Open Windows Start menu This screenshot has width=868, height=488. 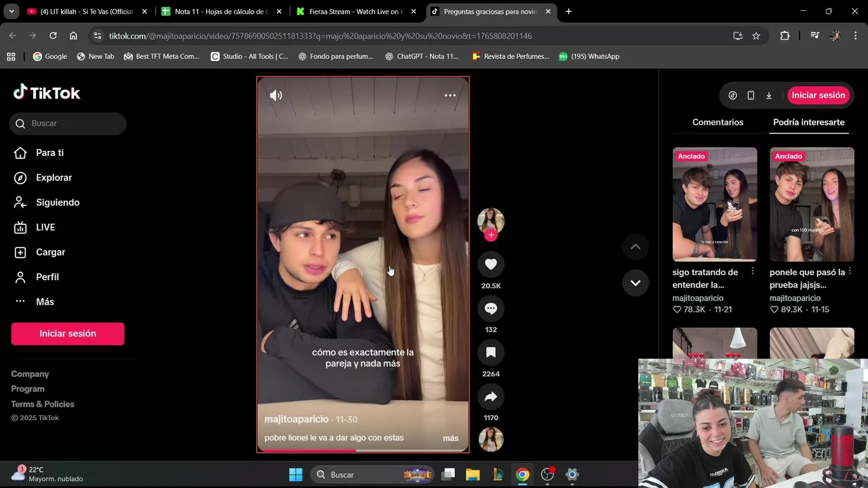click(296, 474)
